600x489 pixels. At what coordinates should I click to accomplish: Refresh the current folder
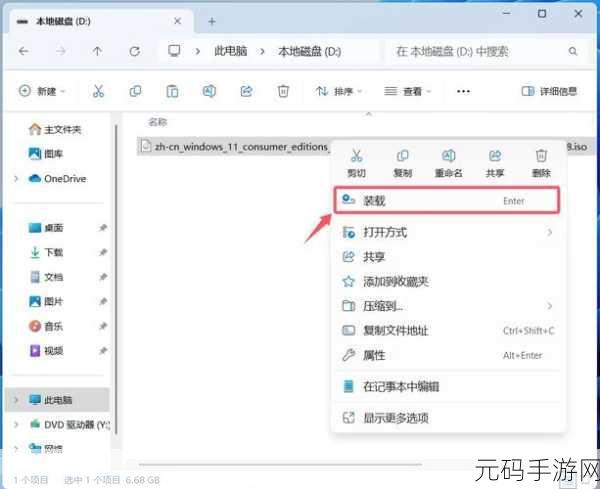pyautogui.click(x=135, y=51)
